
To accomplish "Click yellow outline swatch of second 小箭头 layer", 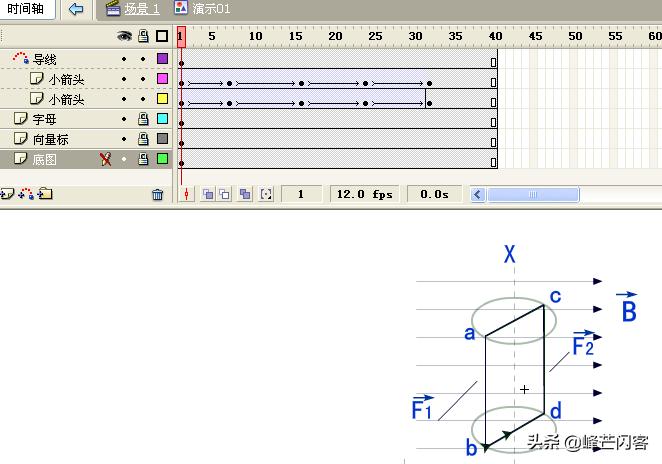I will (163, 98).
